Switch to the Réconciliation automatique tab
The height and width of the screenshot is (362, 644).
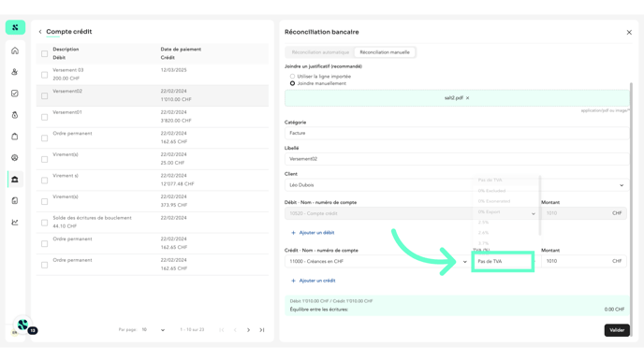coord(320,52)
